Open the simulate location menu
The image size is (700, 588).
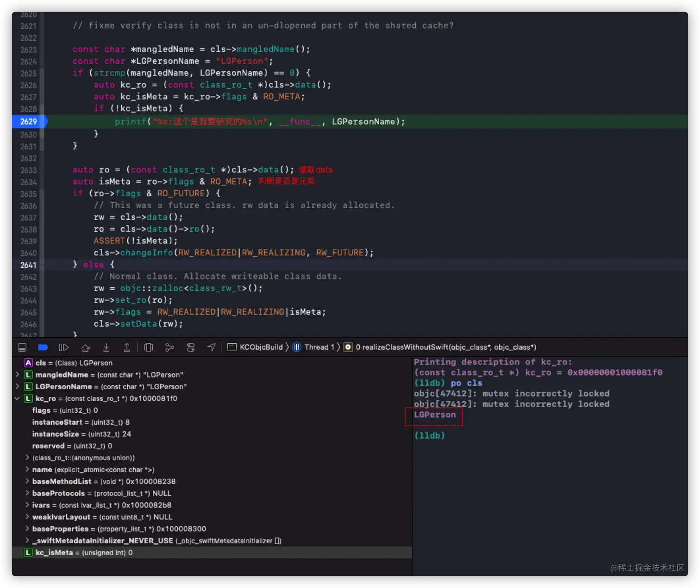coord(211,347)
